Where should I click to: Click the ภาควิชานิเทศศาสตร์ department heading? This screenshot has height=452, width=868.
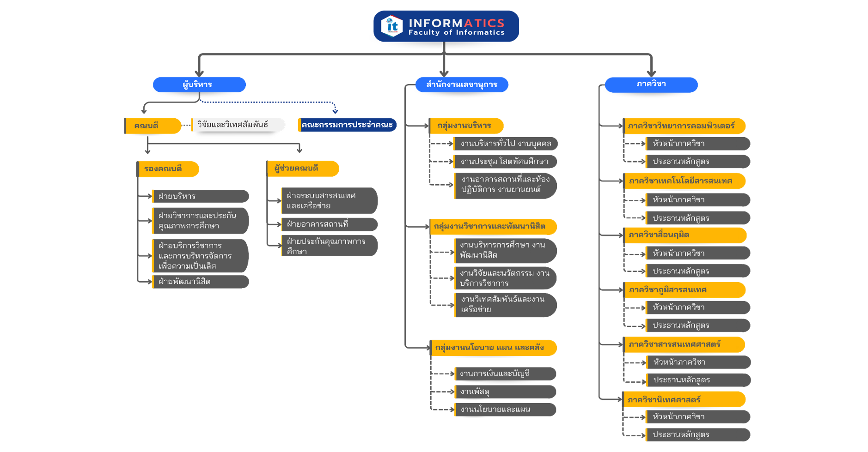pyautogui.click(x=684, y=399)
